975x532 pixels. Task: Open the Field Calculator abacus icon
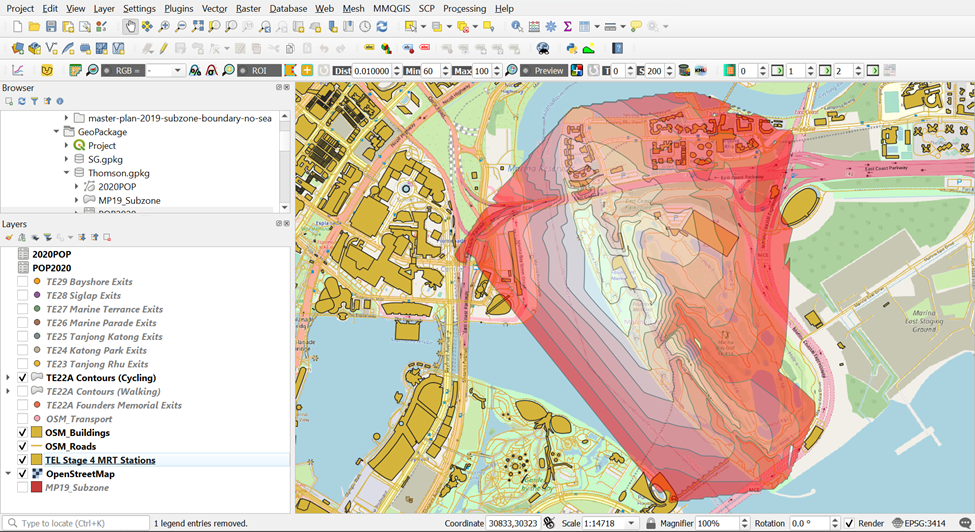pyautogui.click(x=533, y=27)
